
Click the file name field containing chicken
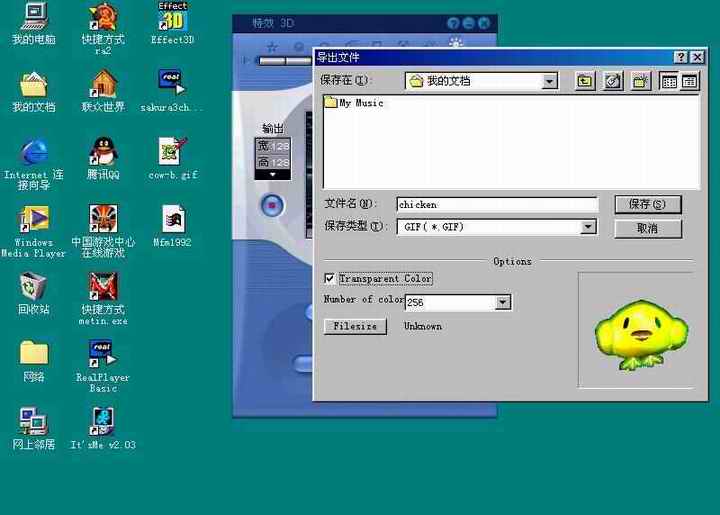(x=497, y=204)
